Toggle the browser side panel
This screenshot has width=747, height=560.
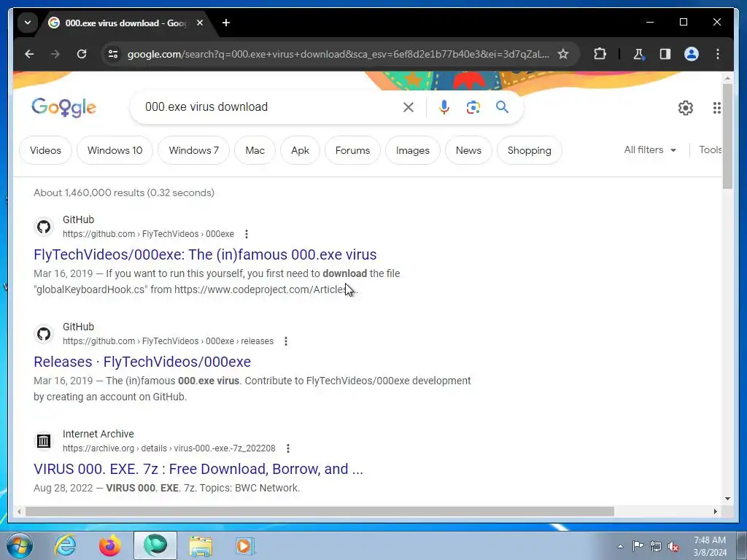(665, 54)
